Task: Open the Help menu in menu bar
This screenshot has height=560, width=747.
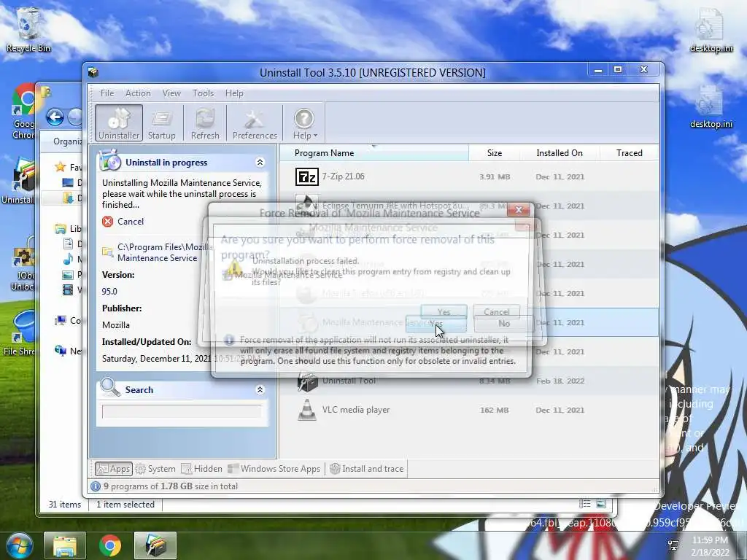Action: [234, 93]
